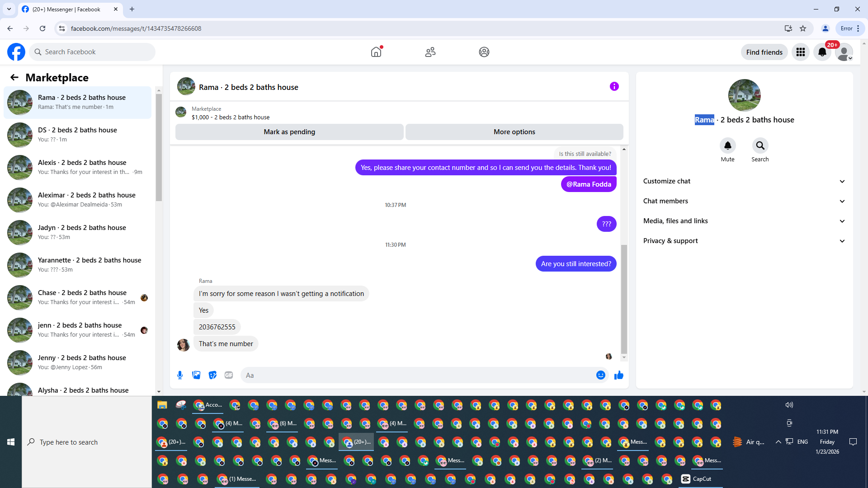The width and height of the screenshot is (868, 488).
Task: Open the Facebook menu grid icon
Action: 801,52
